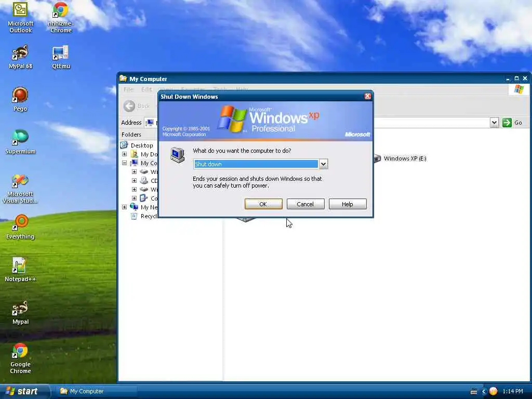Click OK to shut down
Screen dimensions: 532x399
click(x=263, y=204)
